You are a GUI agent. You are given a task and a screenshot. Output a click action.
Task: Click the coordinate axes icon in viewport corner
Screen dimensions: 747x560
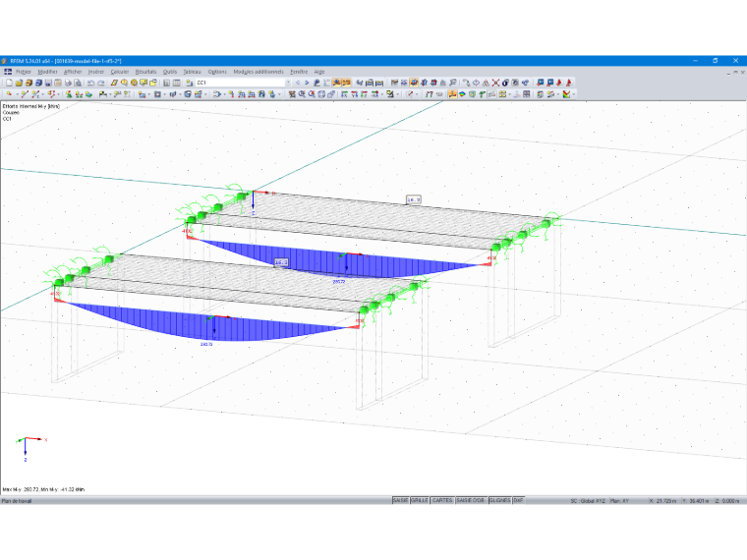tap(31, 449)
